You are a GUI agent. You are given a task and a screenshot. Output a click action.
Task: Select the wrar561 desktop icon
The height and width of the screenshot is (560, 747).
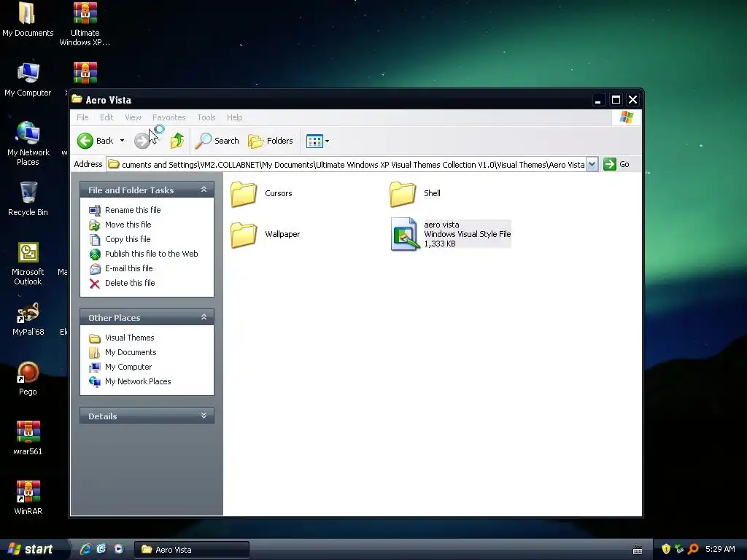28,438
